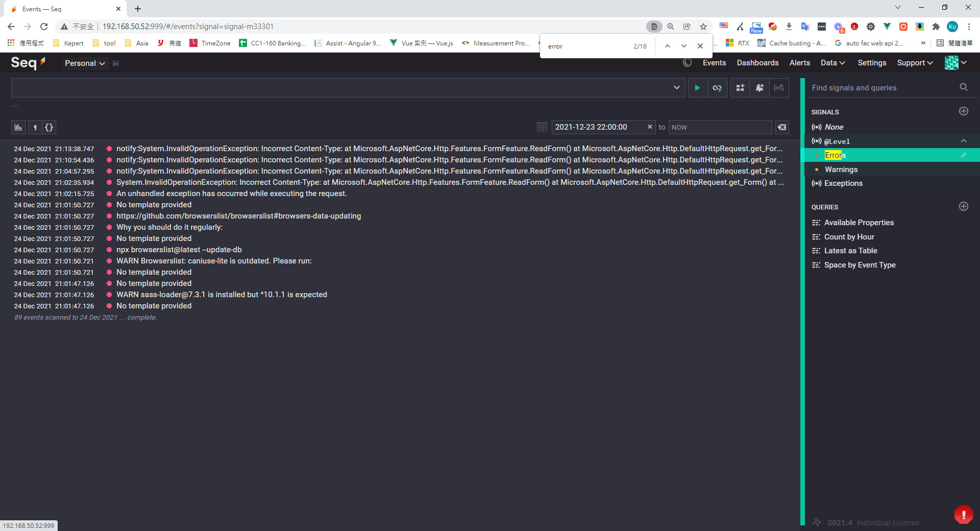Screen dimensions: 980x531
Task: Click the bell add alert icon
Action: click(x=759, y=88)
